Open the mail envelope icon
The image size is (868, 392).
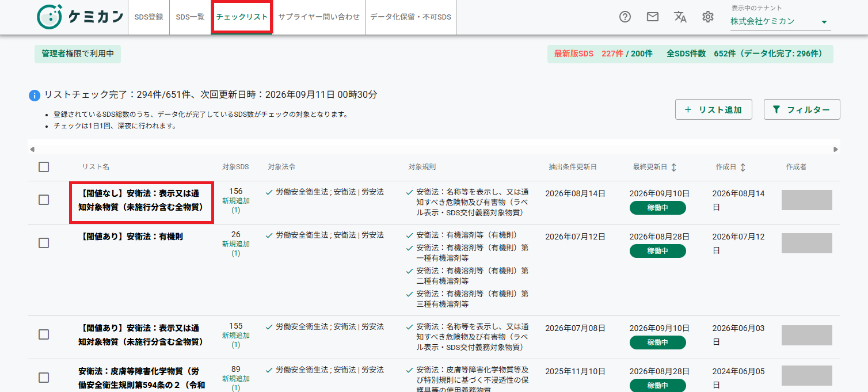(653, 17)
